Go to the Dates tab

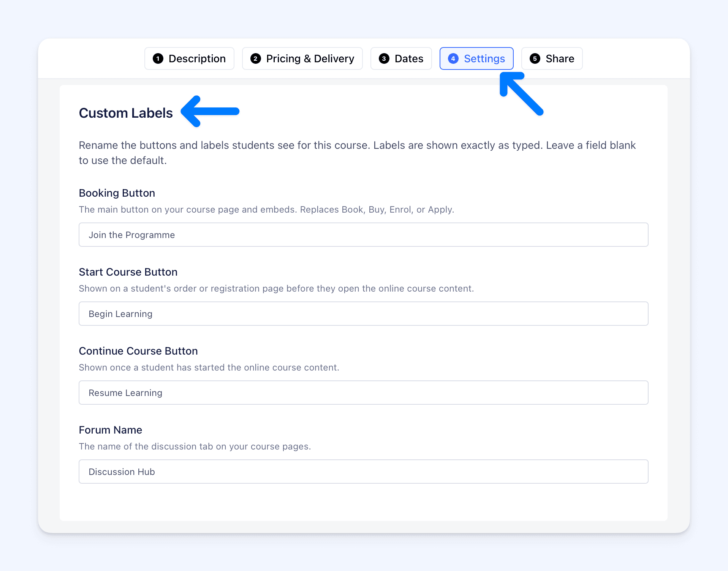pyautogui.click(x=401, y=58)
